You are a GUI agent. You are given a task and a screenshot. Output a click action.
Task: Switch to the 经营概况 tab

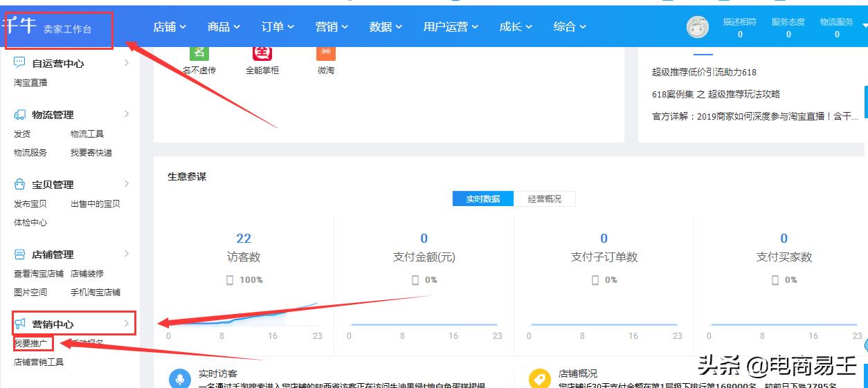pos(545,198)
